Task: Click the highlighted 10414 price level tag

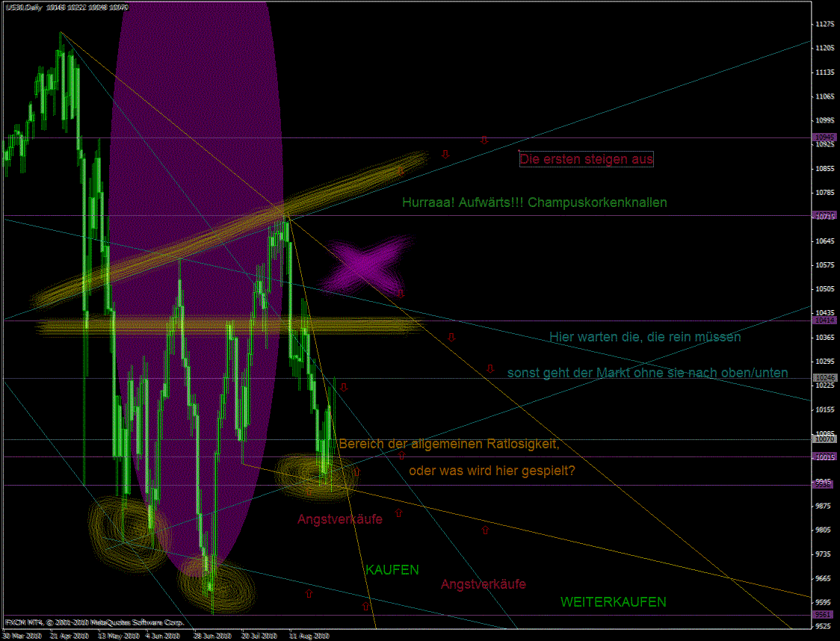Action: click(x=824, y=320)
